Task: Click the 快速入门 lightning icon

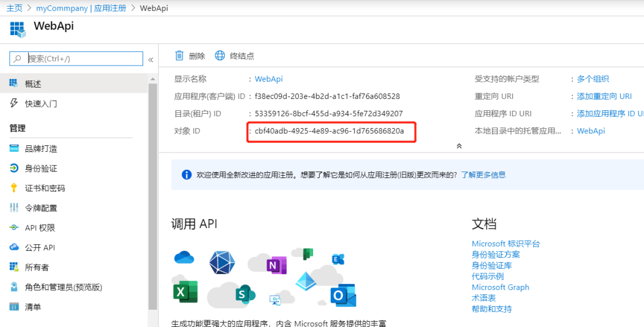Action: tap(14, 103)
